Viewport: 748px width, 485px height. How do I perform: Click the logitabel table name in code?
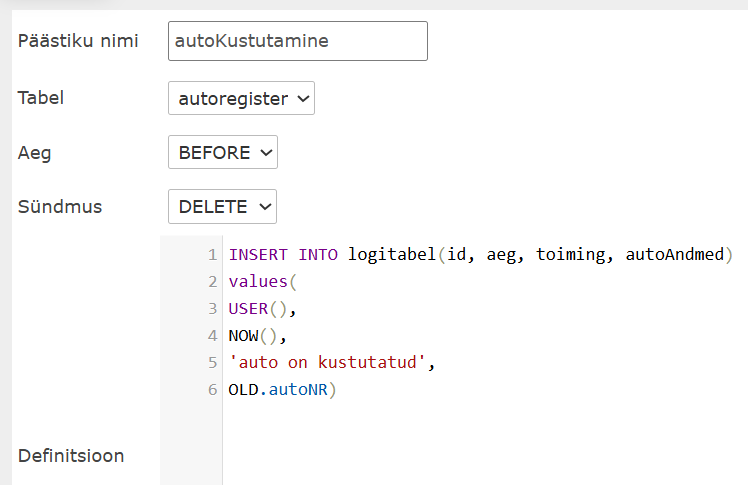pyautogui.click(x=391, y=255)
